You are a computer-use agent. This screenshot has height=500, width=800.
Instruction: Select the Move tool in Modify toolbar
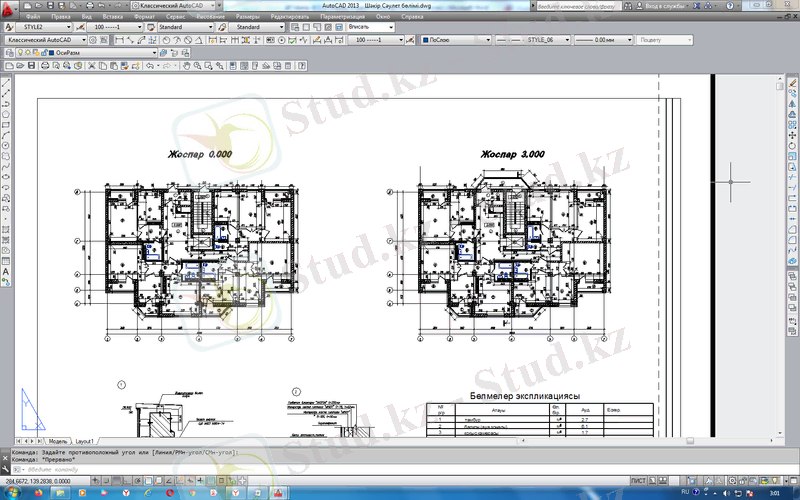792,135
